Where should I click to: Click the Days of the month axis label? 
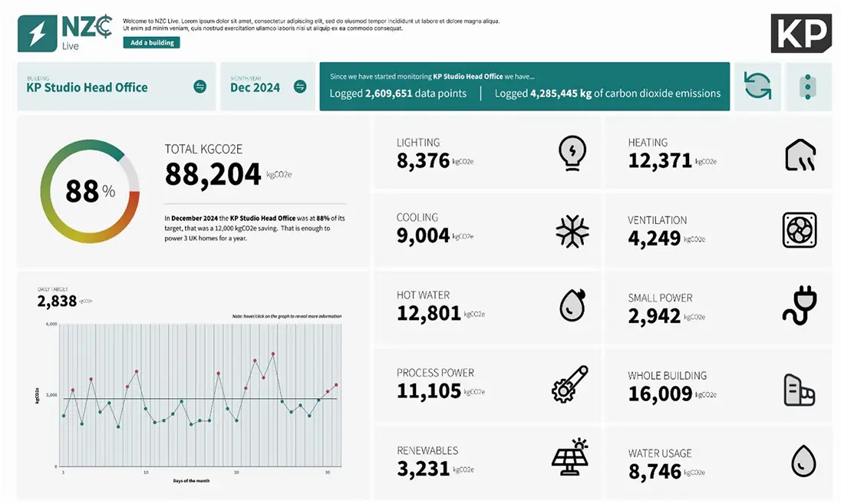coord(192,480)
